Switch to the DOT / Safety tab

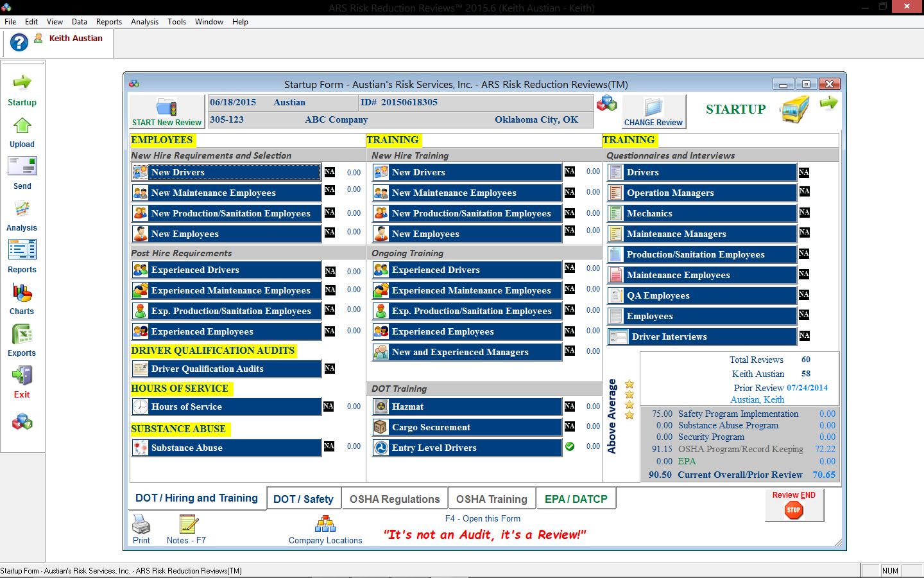(x=304, y=499)
